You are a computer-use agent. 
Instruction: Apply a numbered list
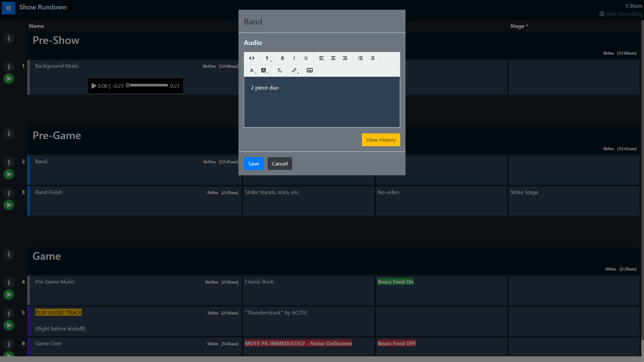click(372, 58)
